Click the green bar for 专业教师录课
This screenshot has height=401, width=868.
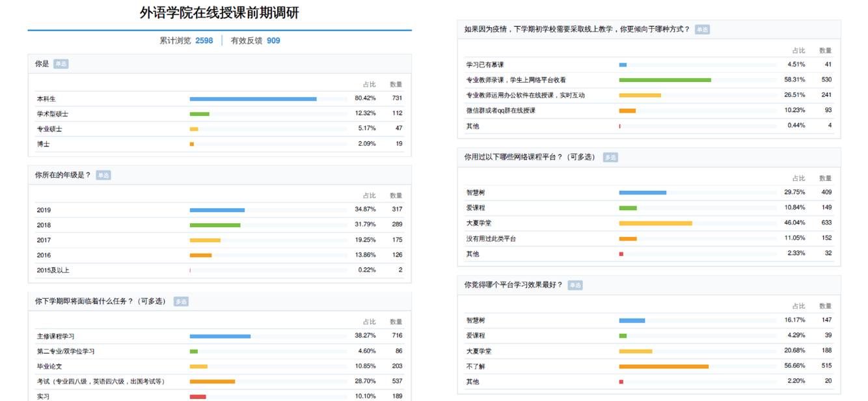tap(664, 80)
